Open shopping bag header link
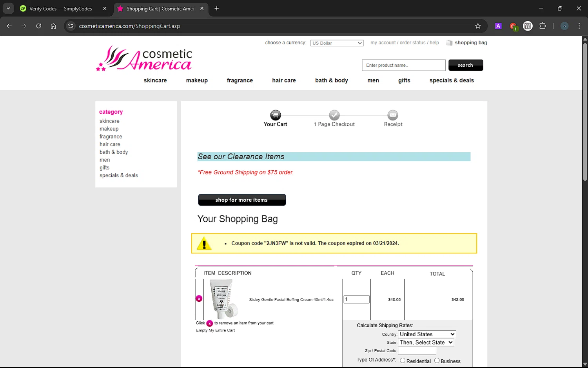Viewport: 588px width, 368px height. tap(471, 43)
